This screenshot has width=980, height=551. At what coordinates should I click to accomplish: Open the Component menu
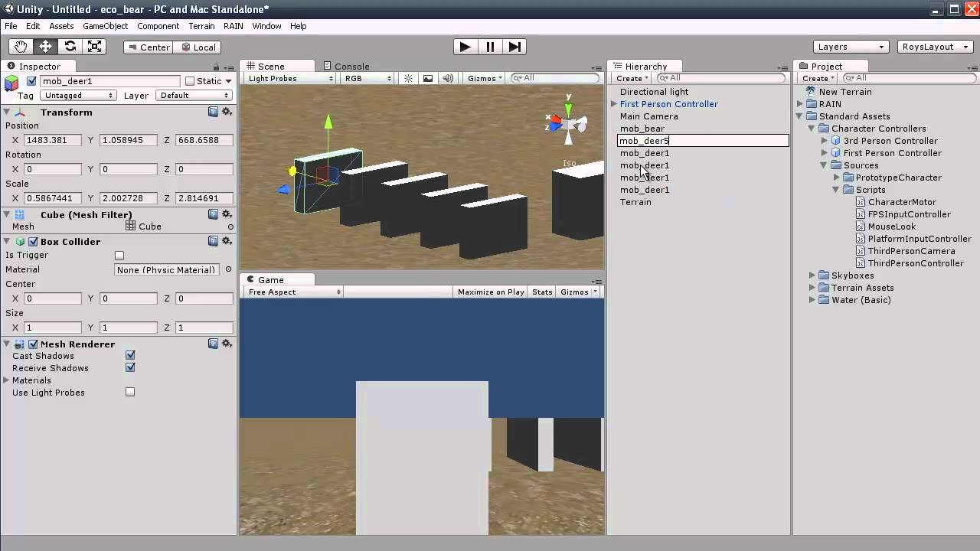pyautogui.click(x=158, y=26)
